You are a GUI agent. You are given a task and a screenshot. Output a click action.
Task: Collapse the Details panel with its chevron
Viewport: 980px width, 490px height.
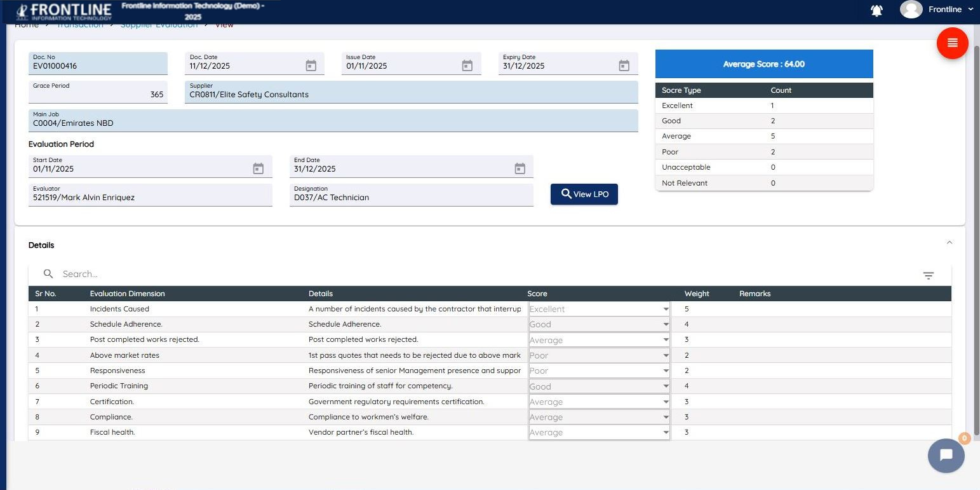point(949,242)
